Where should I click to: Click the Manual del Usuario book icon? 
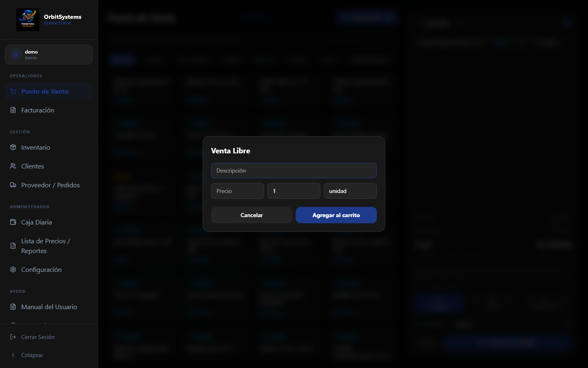tap(13, 307)
